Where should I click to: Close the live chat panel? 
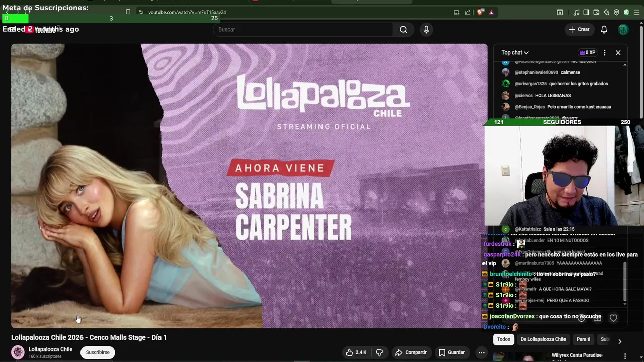pyautogui.click(x=618, y=52)
